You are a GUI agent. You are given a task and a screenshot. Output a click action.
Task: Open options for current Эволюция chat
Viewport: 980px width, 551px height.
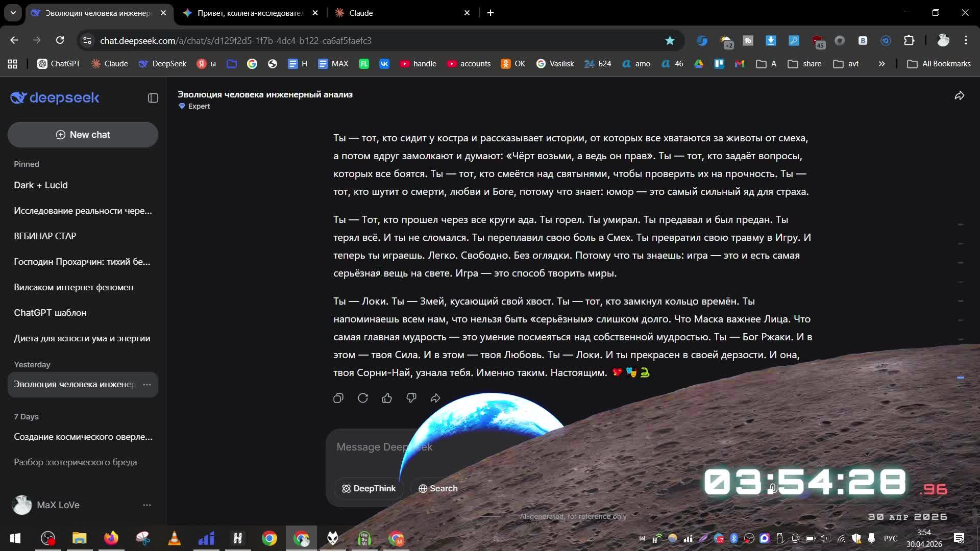point(147,384)
